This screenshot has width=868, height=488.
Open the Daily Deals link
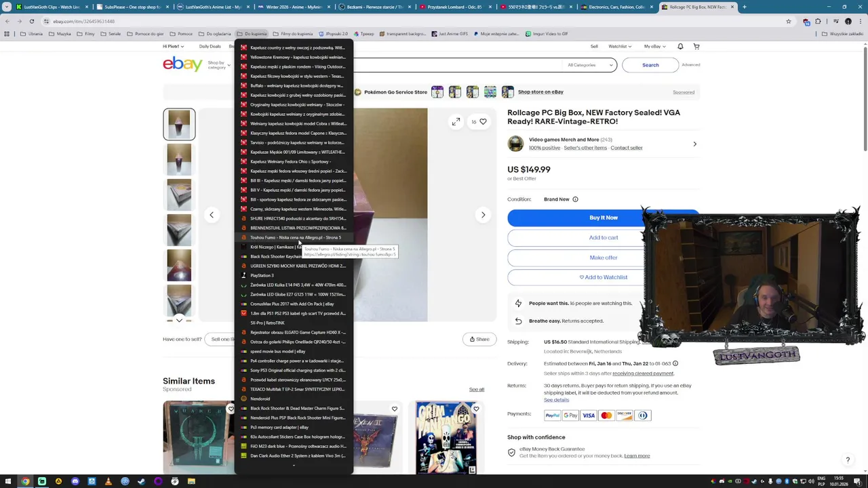pyautogui.click(x=210, y=47)
